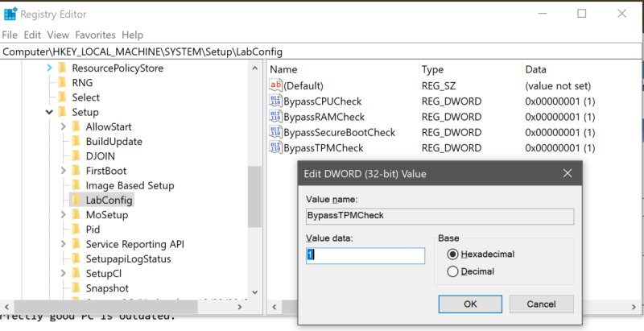Click the Pid folder icon
The height and width of the screenshot is (331, 644).
tap(76, 230)
